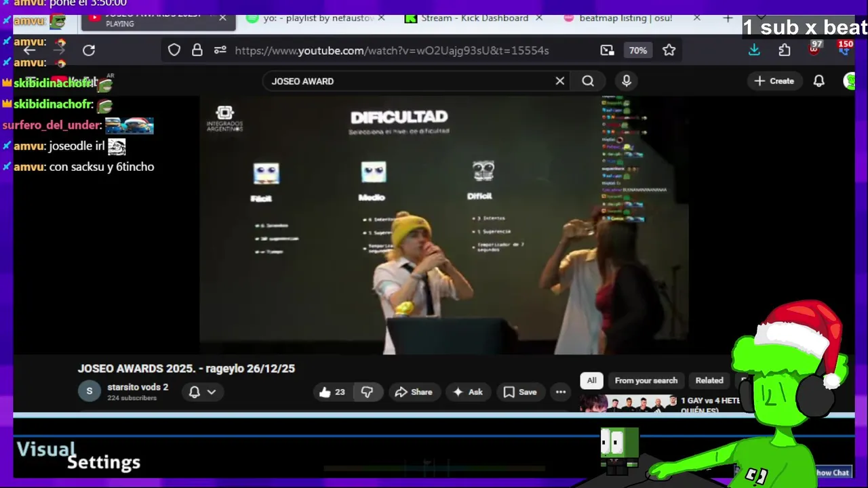This screenshot has height=488, width=868.
Task: Open the 1 GAY vs 4 recommended video thumbnail
Action: 629,404
